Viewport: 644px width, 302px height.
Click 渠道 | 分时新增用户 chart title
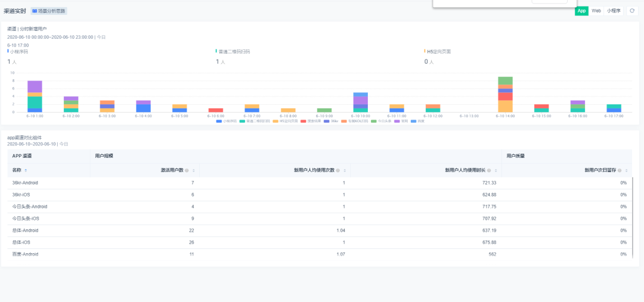(x=27, y=29)
